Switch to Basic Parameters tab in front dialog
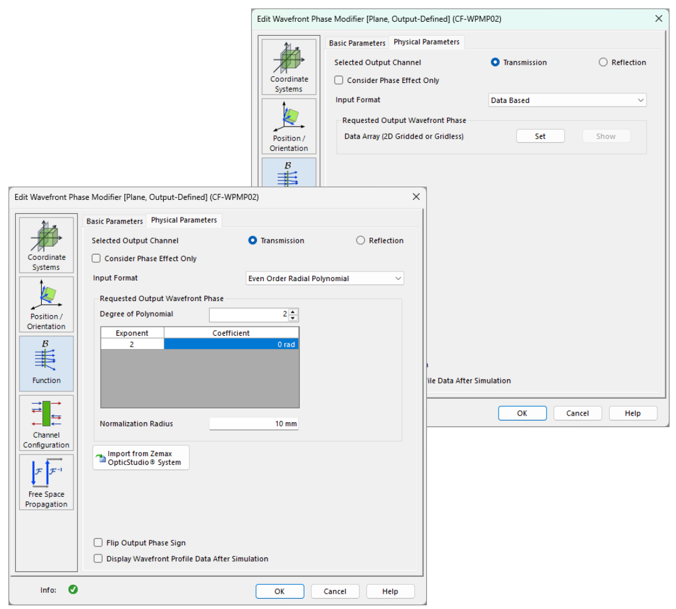The height and width of the screenshot is (609, 676). click(x=114, y=221)
